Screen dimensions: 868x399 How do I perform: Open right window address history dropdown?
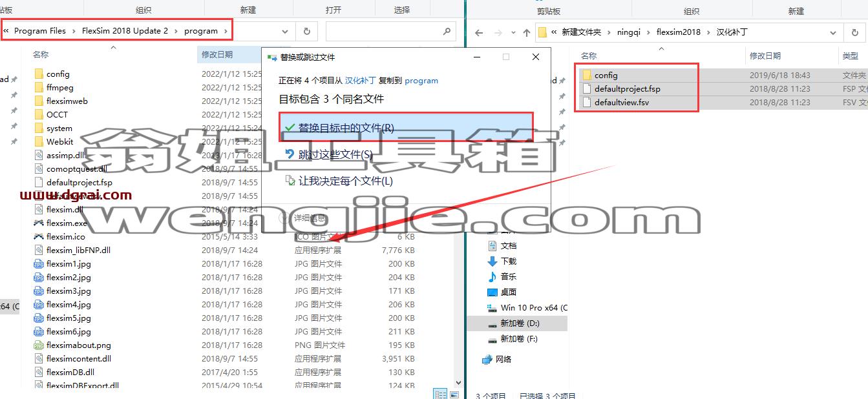[x=834, y=32]
